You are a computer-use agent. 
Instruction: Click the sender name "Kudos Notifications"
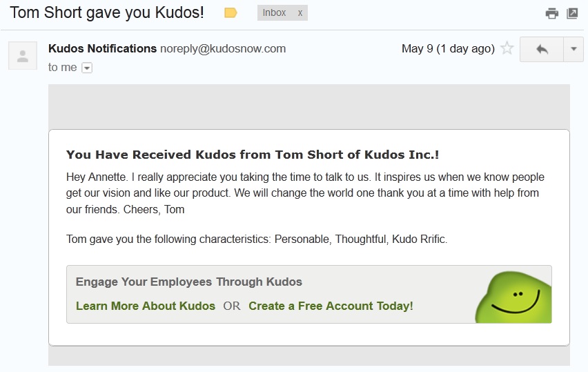102,48
